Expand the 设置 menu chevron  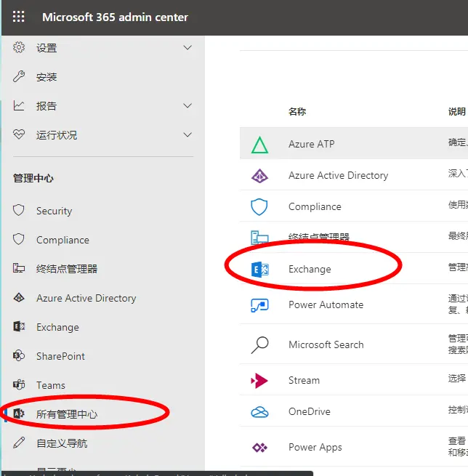[187, 48]
